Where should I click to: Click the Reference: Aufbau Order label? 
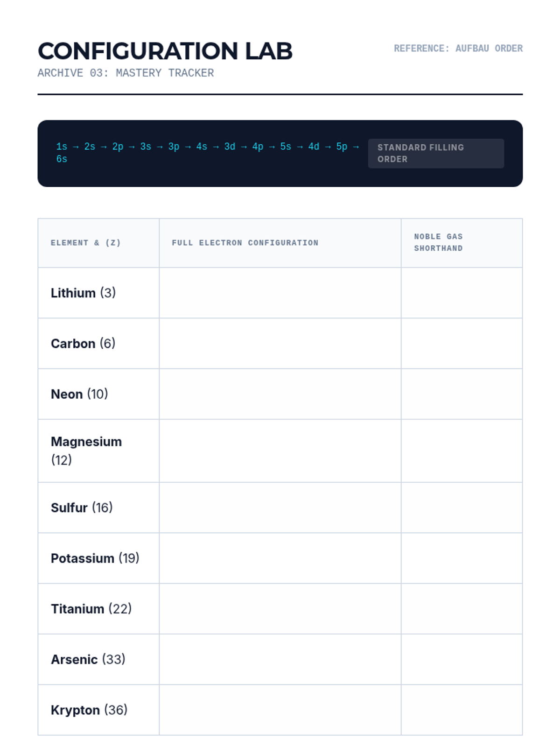[x=458, y=49]
